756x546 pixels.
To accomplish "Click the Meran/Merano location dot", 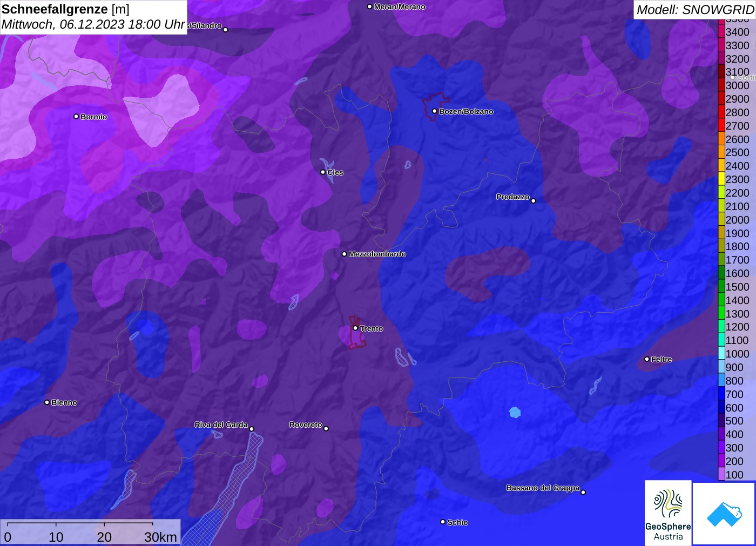I will click(369, 6).
